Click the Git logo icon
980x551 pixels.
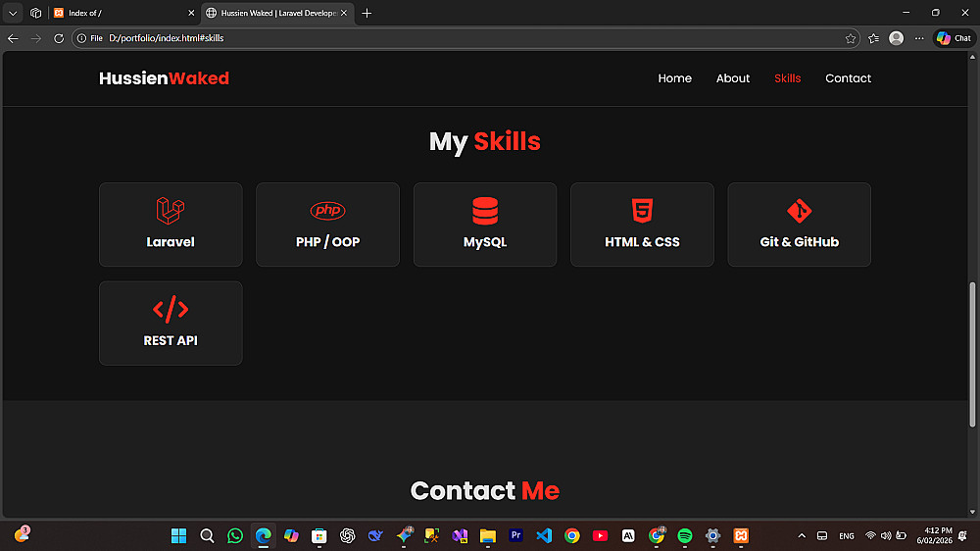(x=800, y=211)
